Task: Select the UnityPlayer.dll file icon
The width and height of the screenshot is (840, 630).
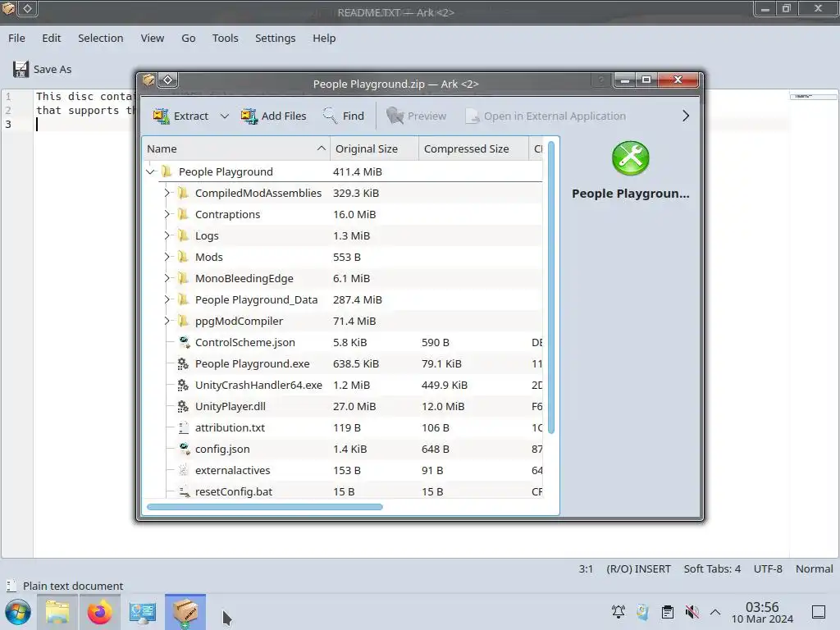Action: click(x=183, y=406)
